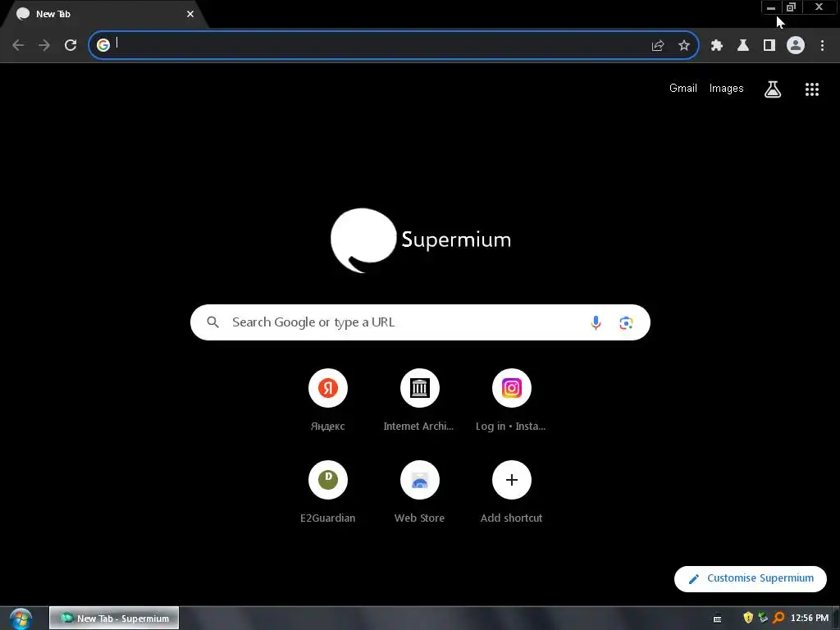
Task: Add a new shortcut
Action: [x=512, y=492]
